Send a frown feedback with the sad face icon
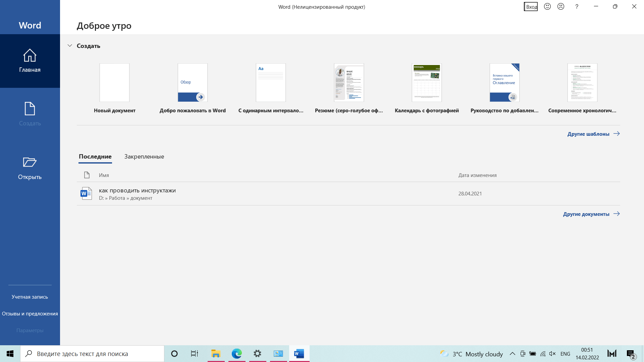Image resolution: width=644 pixels, height=362 pixels. 561,6
